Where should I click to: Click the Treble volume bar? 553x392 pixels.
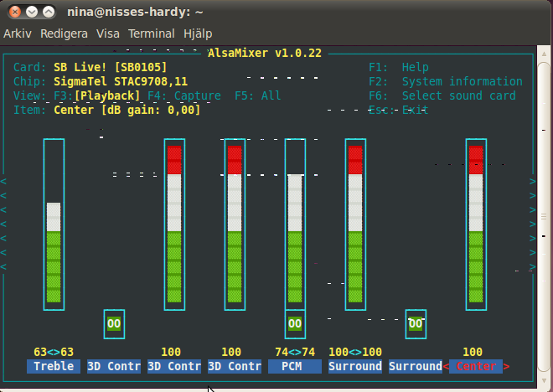tap(54, 224)
